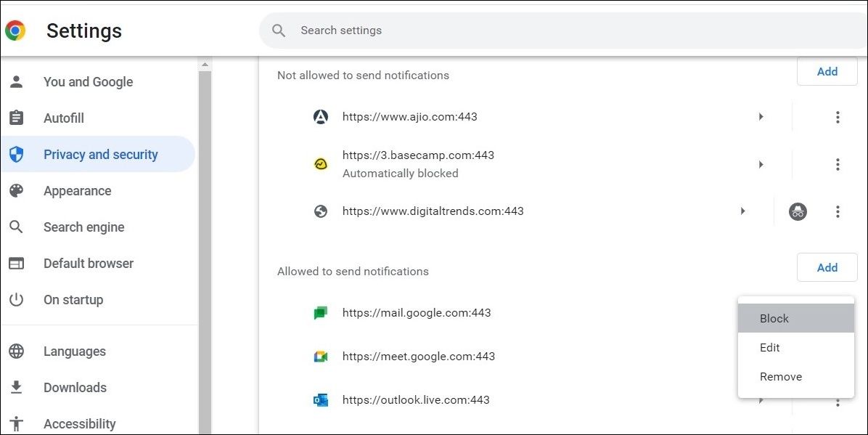Expand the www.ajio.com notification entry
Image resolution: width=868 pixels, height=435 pixels.
pyautogui.click(x=761, y=116)
